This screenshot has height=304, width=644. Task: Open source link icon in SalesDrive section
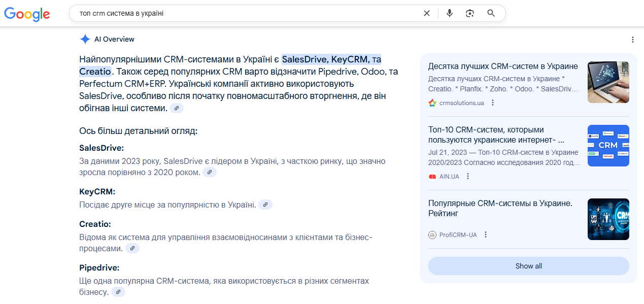pyautogui.click(x=210, y=173)
